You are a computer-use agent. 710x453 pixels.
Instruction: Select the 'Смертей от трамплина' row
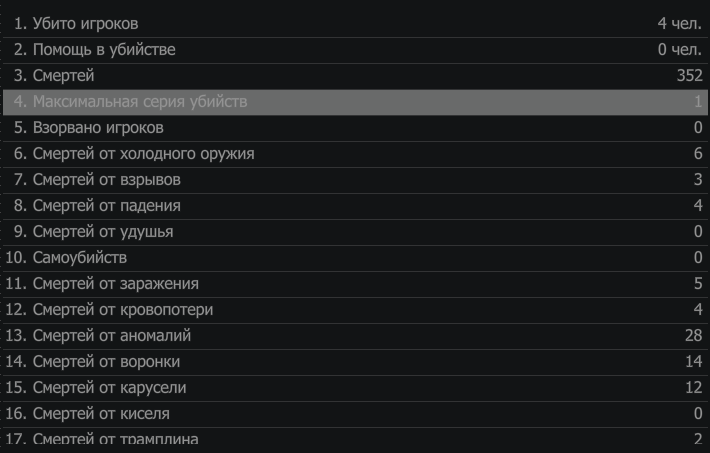coord(355,437)
